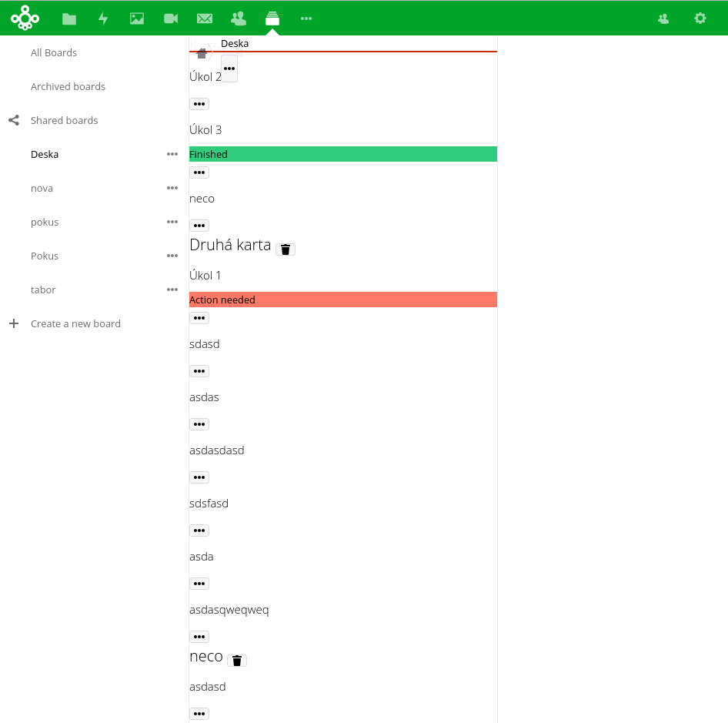728x723 pixels.
Task: Open the Deck app icon
Action: [x=272, y=18]
